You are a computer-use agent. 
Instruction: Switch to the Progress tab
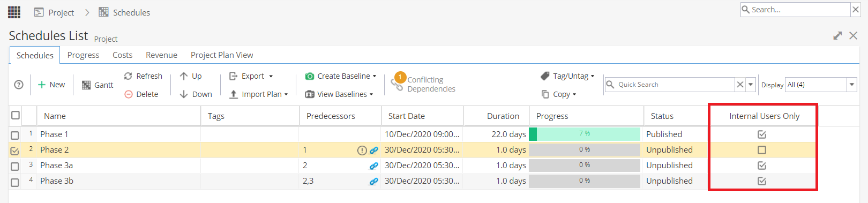[83, 55]
